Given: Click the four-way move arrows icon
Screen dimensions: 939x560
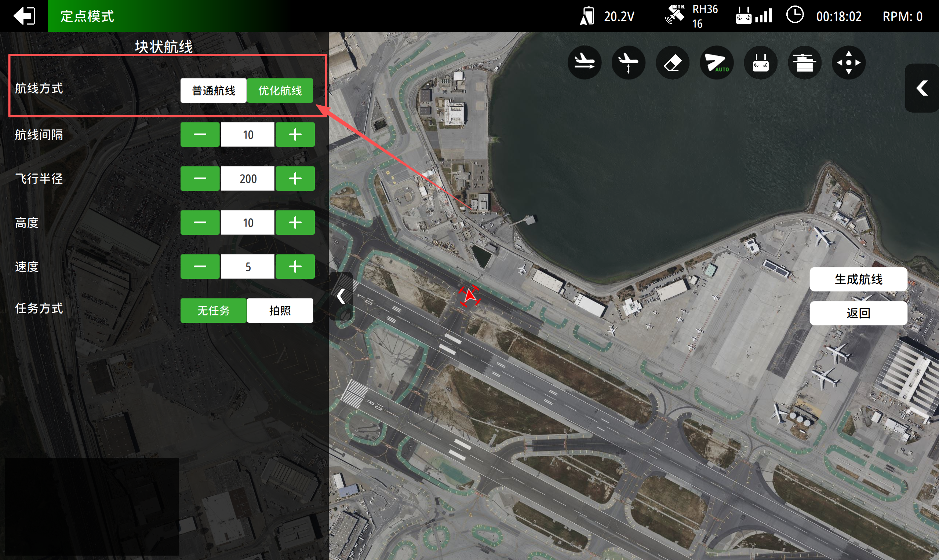Looking at the screenshot, I should (848, 63).
